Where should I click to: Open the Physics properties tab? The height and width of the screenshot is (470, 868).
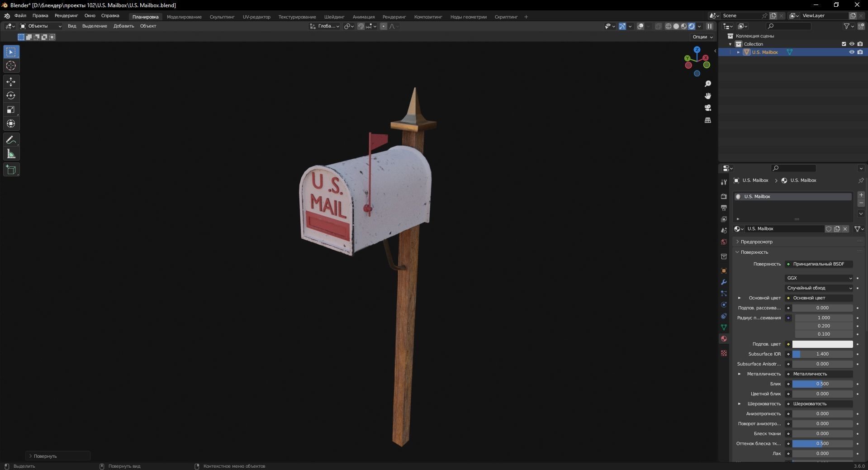tap(724, 304)
